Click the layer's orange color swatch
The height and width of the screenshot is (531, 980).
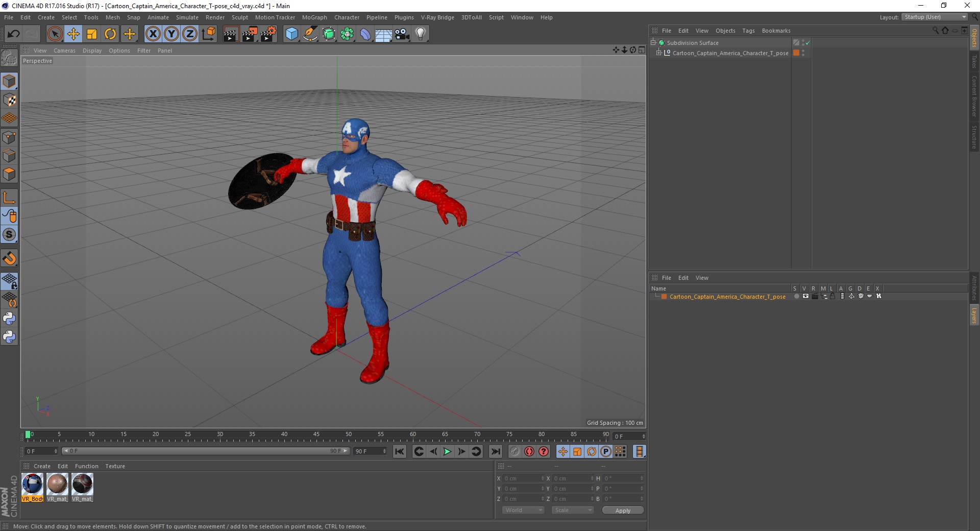pyautogui.click(x=664, y=297)
